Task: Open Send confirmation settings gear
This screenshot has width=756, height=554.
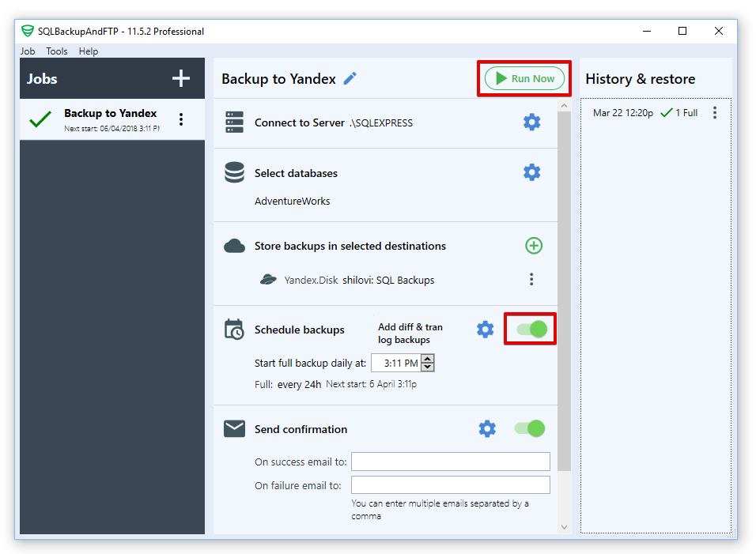Action: (x=487, y=429)
